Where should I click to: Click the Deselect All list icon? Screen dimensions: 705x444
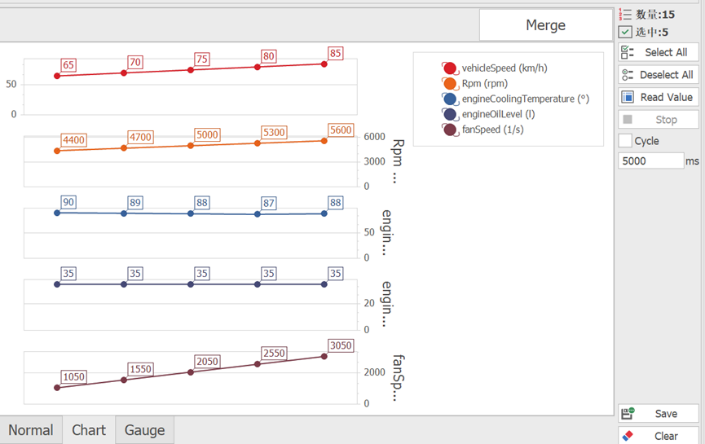pyautogui.click(x=627, y=75)
